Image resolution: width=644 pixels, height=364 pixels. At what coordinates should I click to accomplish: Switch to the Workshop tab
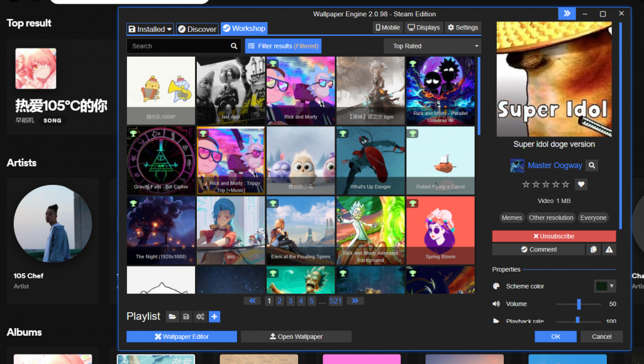(244, 28)
